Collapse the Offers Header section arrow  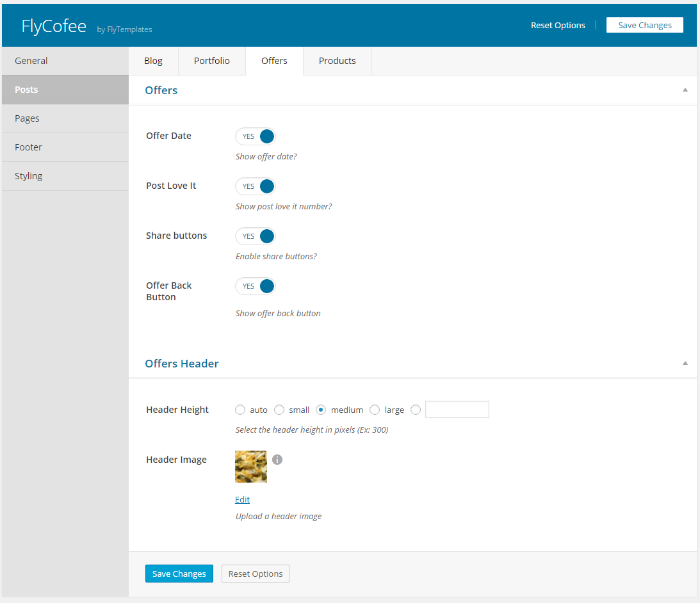[x=685, y=364]
